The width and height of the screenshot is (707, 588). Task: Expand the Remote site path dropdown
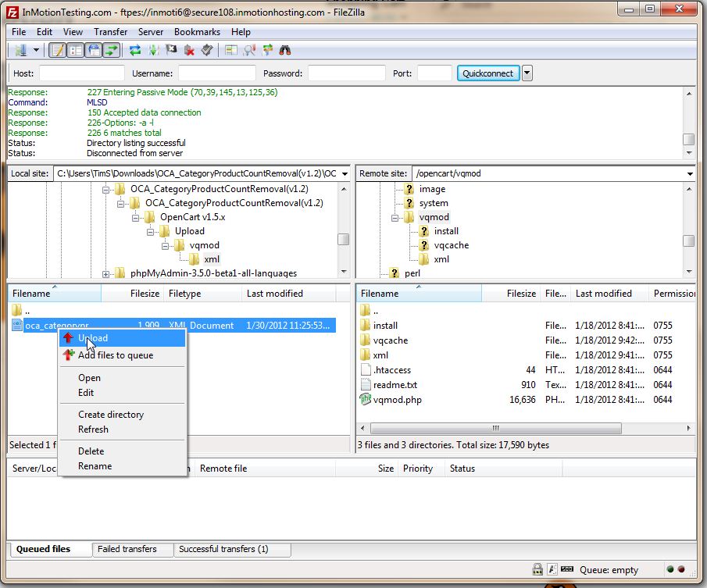[x=690, y=173]
